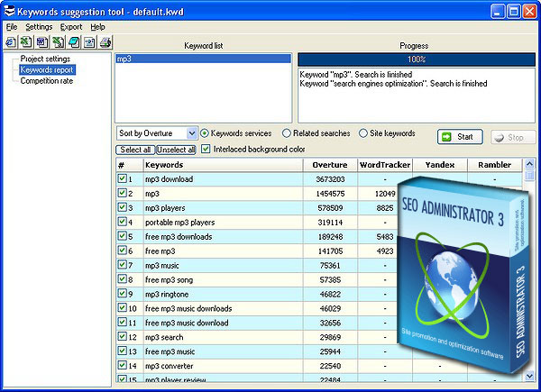Screen dimensions: 541x392
Task: Select Competition rate in the tree
Action: [x=47, y=81]
